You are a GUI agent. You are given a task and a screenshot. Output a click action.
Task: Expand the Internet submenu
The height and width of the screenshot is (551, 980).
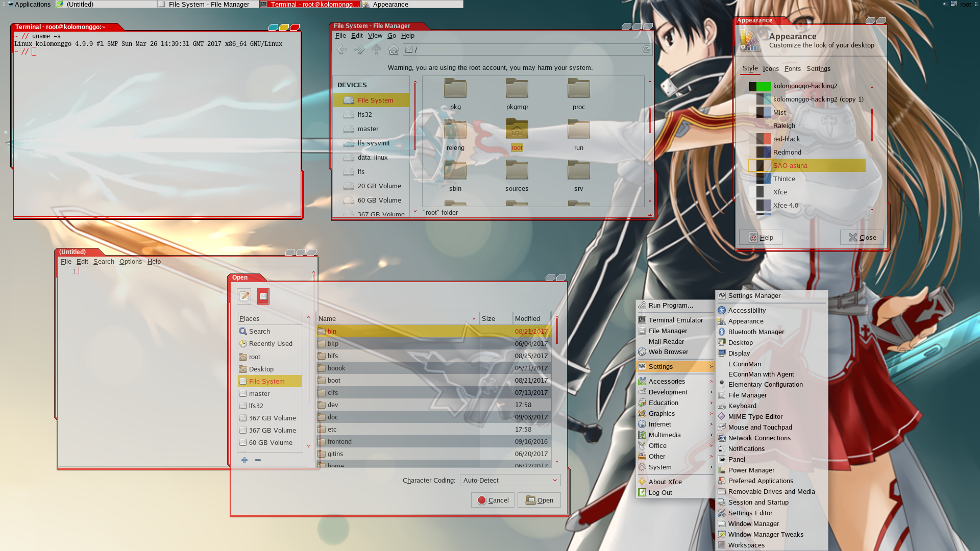coord(675,424)
